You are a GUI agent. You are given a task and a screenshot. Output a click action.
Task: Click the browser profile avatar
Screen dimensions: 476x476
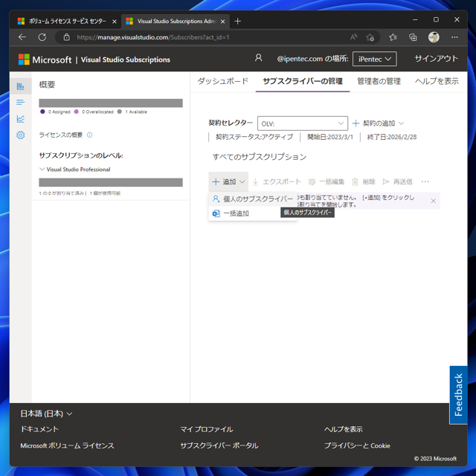coord(434,37)
